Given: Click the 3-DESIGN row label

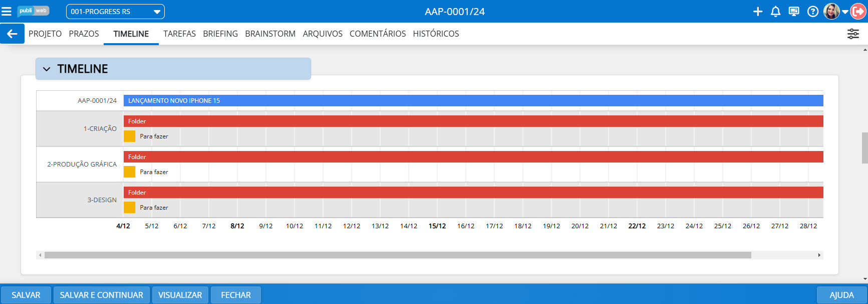Looking at the screenshot, I should coord(102,200).
